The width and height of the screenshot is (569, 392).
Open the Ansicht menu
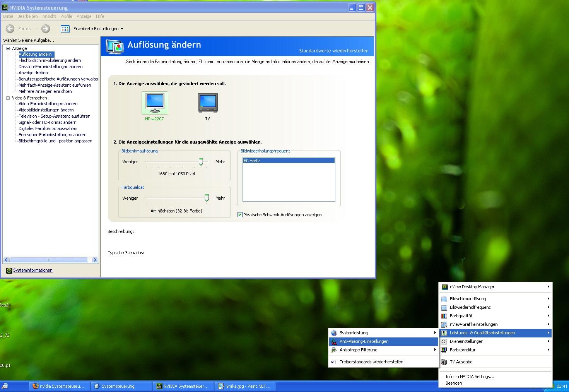49,16
